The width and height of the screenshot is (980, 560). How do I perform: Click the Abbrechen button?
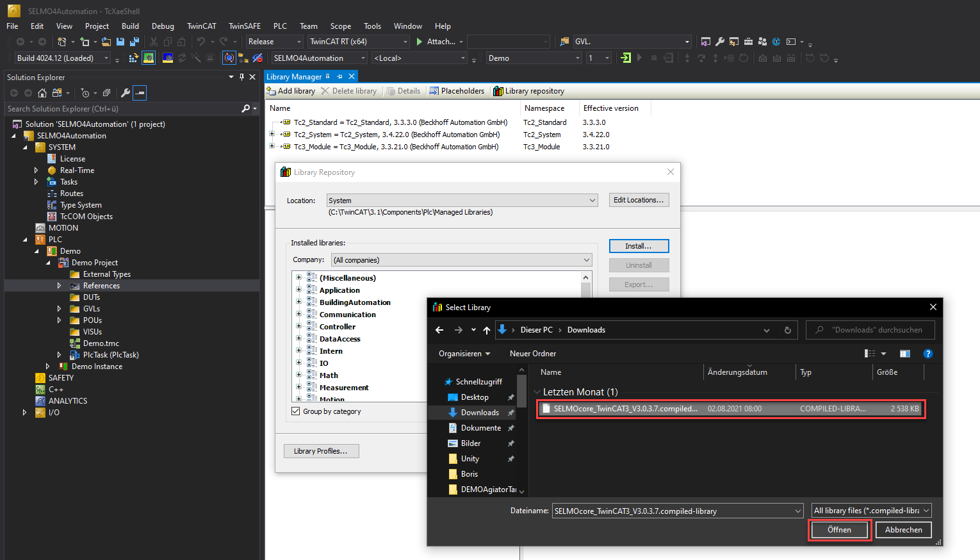tap(903, 530)
